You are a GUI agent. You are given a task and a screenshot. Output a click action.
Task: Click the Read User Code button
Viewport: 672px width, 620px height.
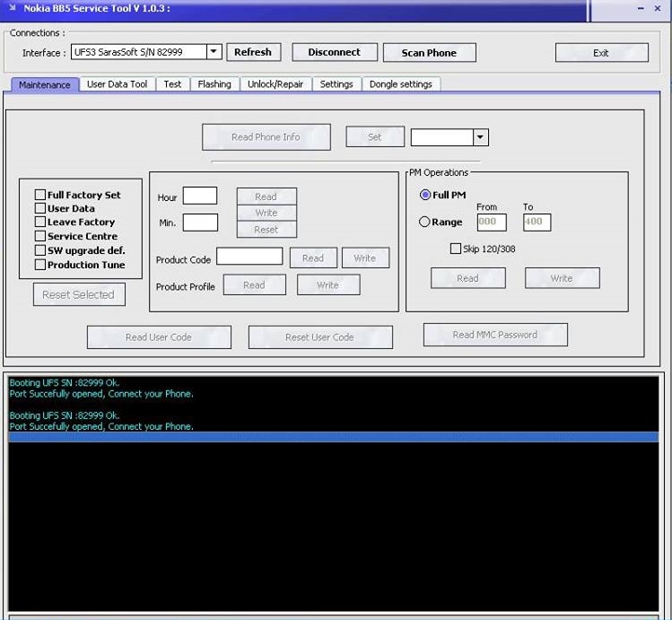[159, 337]
